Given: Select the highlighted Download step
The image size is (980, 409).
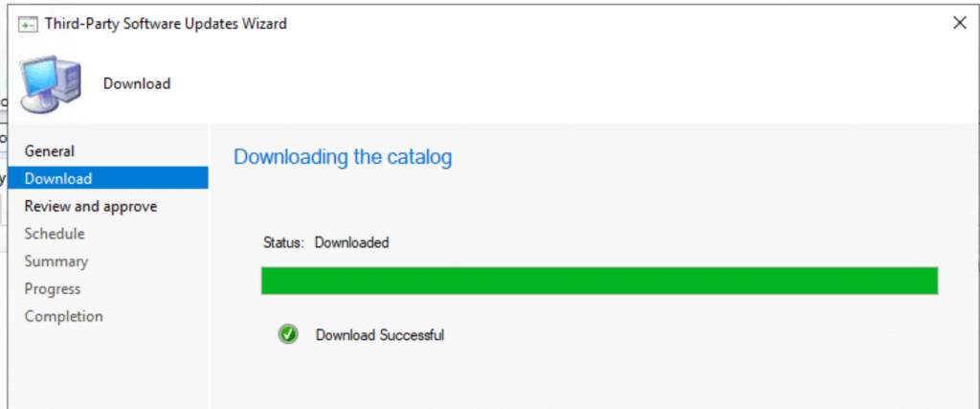Looking at the screenshot, I should point(108,178).
